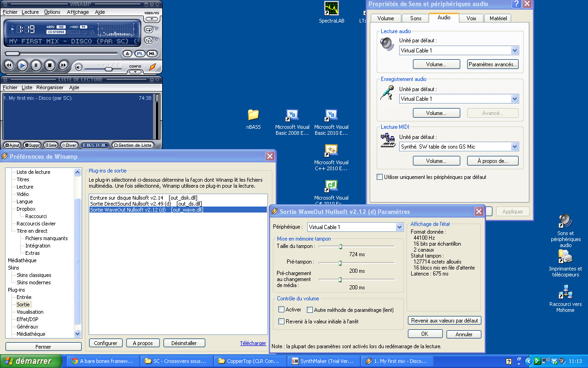Open Microsoft Visual Basic 2010 Express icon
This screenshot has height=368, width=588.
click(x=331, y=123)
